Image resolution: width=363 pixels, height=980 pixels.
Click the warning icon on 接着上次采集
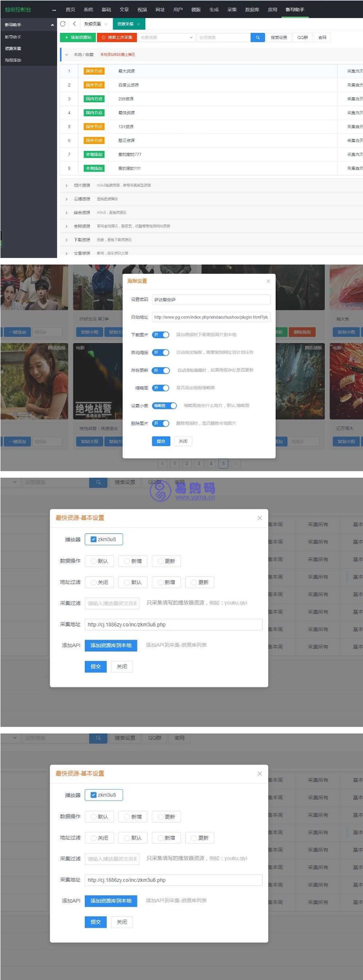[103, 38]
